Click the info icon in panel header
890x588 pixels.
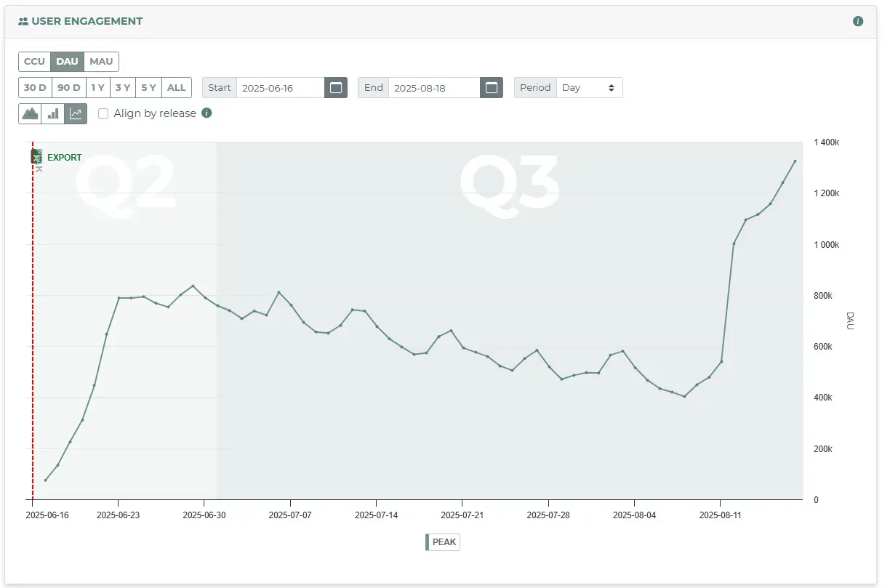pos(858,21)
